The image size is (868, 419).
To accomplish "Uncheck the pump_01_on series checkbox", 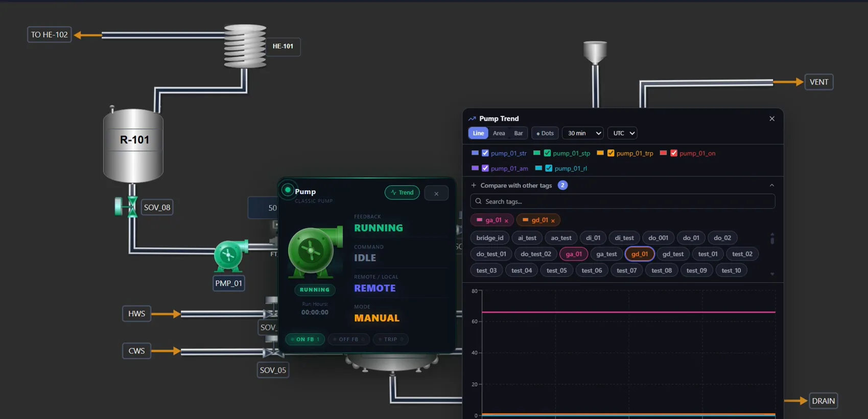I will pyautogui.click(x=674, y=153).
